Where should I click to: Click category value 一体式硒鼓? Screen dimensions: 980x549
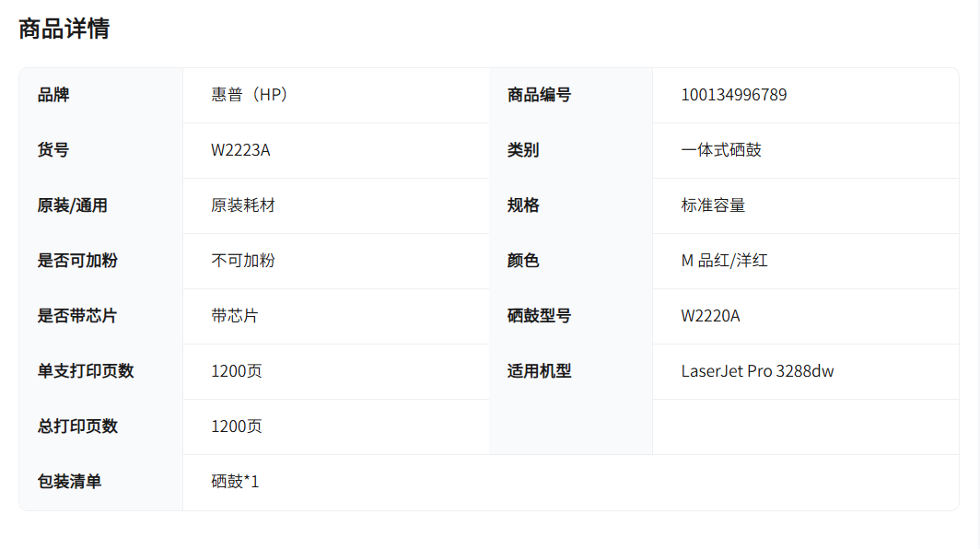[721, 150]
